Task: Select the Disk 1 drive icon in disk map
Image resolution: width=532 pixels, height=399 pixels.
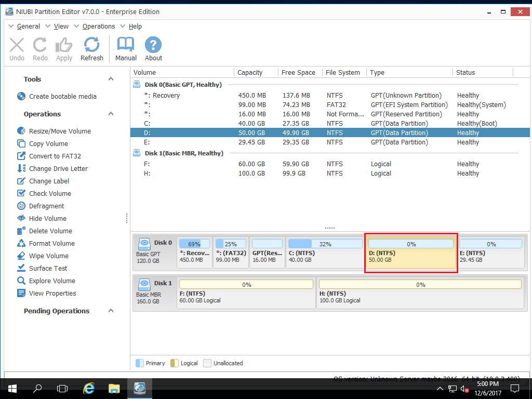Action: [x=144, y=284]
